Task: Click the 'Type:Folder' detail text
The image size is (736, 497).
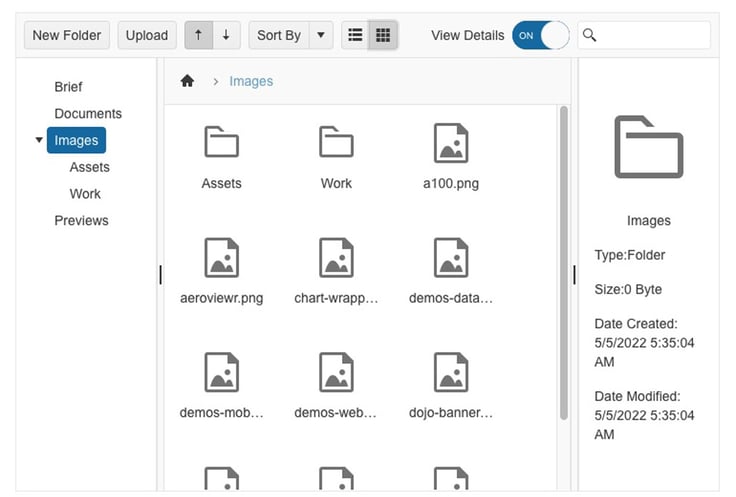Action: click(x=630, y=255)
